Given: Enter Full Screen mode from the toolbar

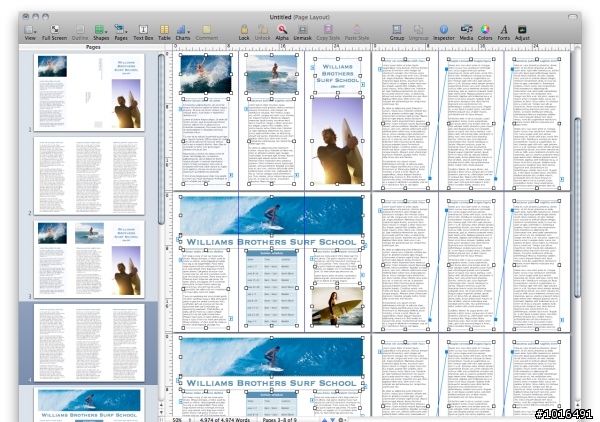Looking at the screenshot, I should (x=54, y=33).
